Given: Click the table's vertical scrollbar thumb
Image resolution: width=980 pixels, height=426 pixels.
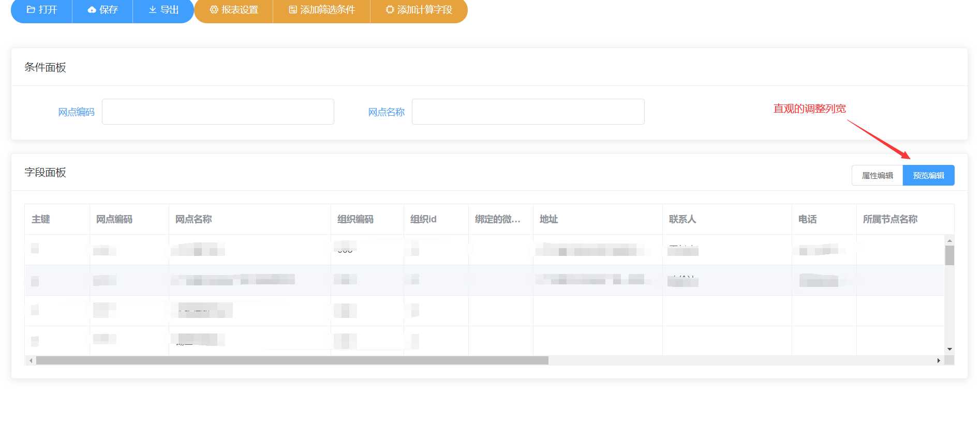Looking at the screenshot, I should click(949, 255).
